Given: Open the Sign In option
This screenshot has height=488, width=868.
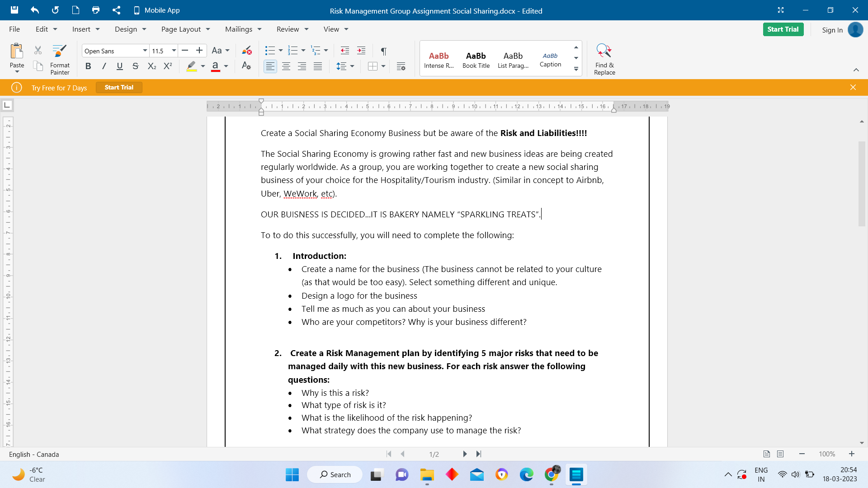Looking at the screenshot, I should 832,30.
